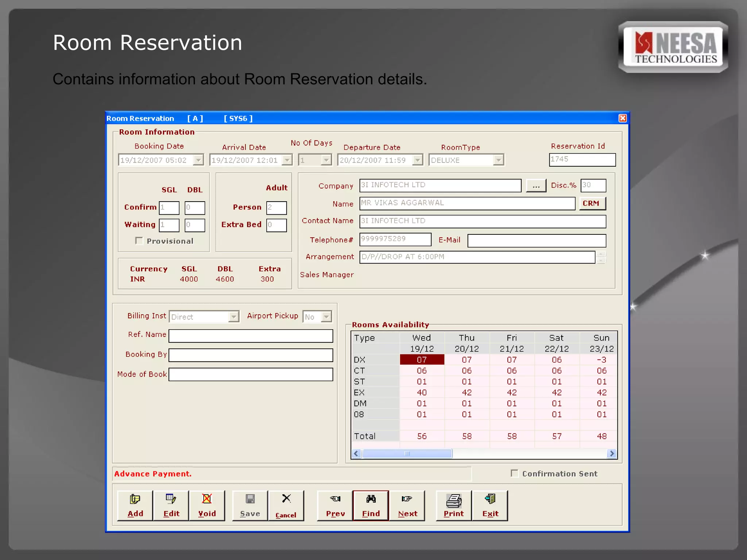Close the Room Reservation window
747x560 pixels.
(x=623, y=118)
